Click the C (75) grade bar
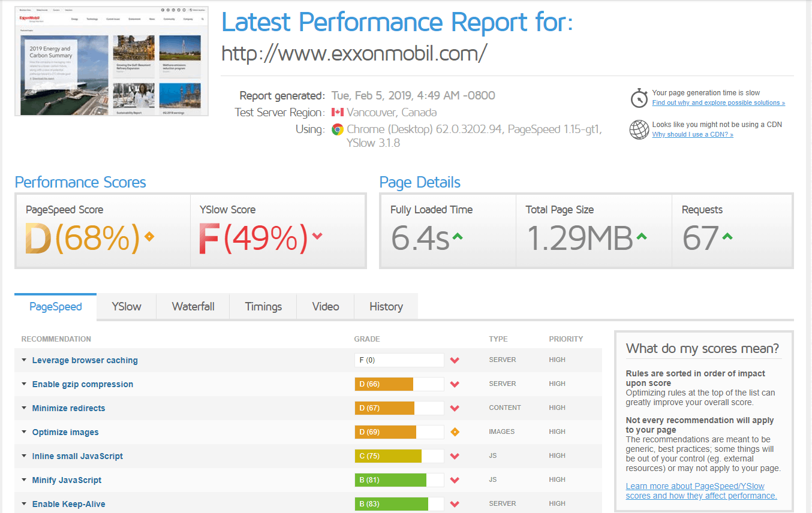812x513 pixels. point(399,456)
